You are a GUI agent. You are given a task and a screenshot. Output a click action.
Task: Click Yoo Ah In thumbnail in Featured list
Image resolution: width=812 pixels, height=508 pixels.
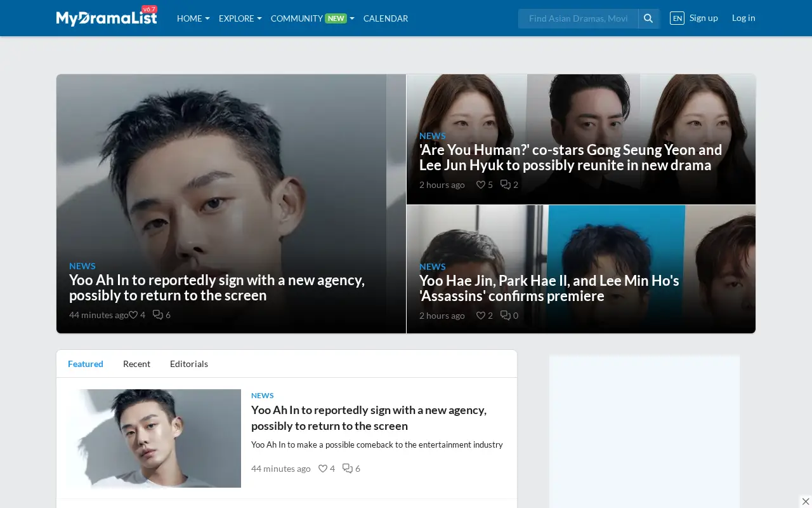154,438
